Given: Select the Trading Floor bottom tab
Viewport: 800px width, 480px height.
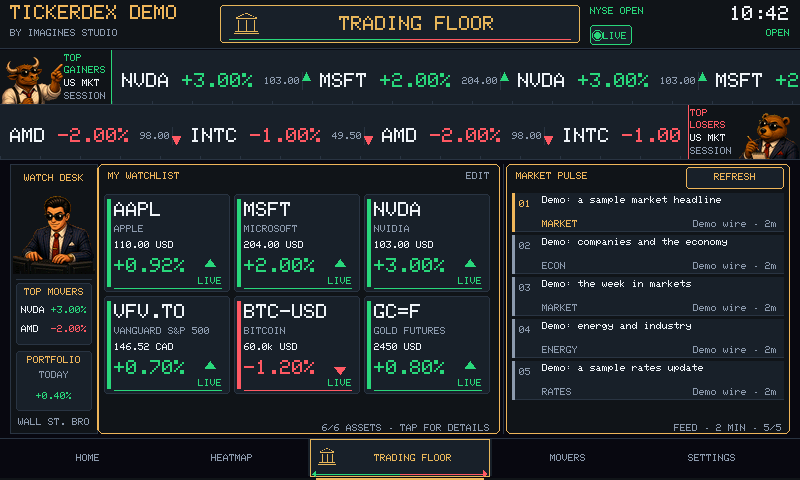Looking at the screenshot, I should (400, 458).
